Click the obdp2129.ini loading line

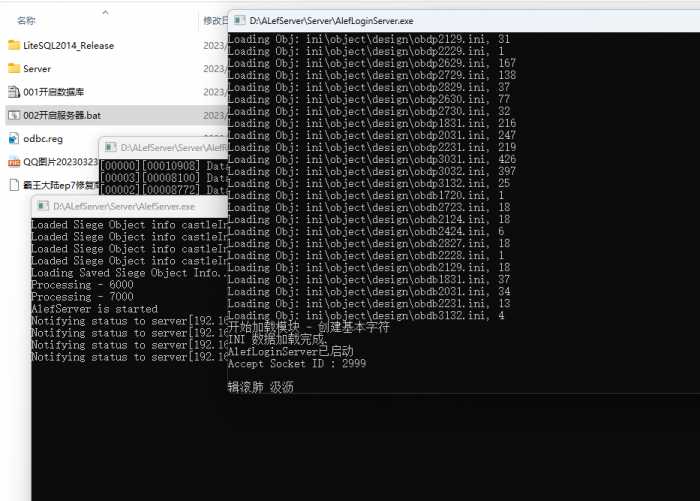tap(369, 39)
